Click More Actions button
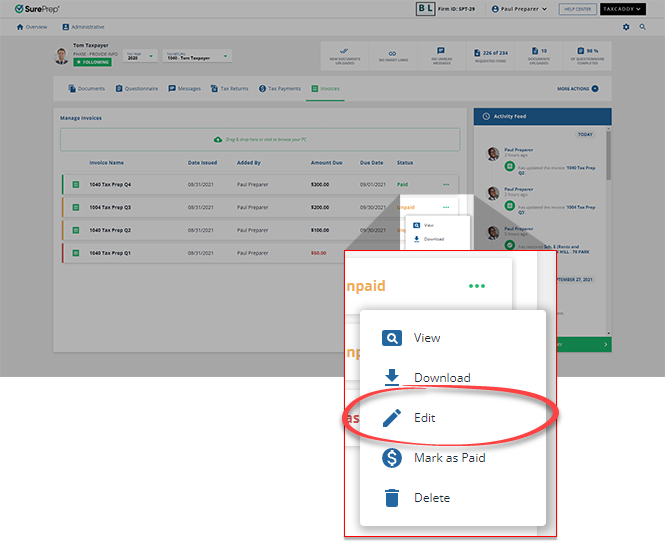The image size is (665, 548). point(578,89)
